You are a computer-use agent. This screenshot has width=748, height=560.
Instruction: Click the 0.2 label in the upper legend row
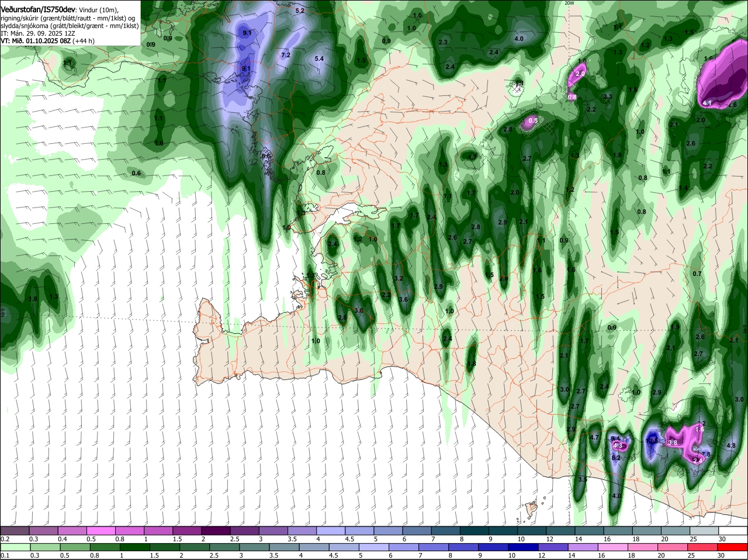click(x=5, y=539)
